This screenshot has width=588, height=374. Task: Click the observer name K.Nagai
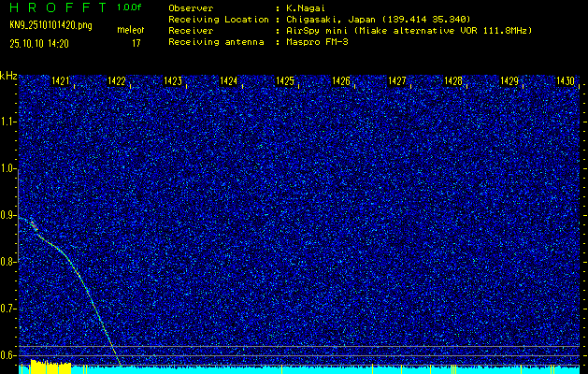pos(306,7)
